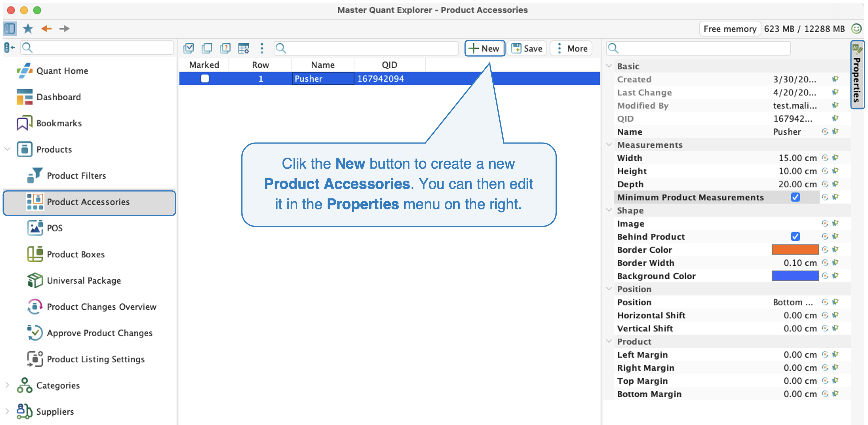Collapse the Basic properties section
The height and width of the screenshot is (425, 868).
pyautogui.click(x=609, y=66)
